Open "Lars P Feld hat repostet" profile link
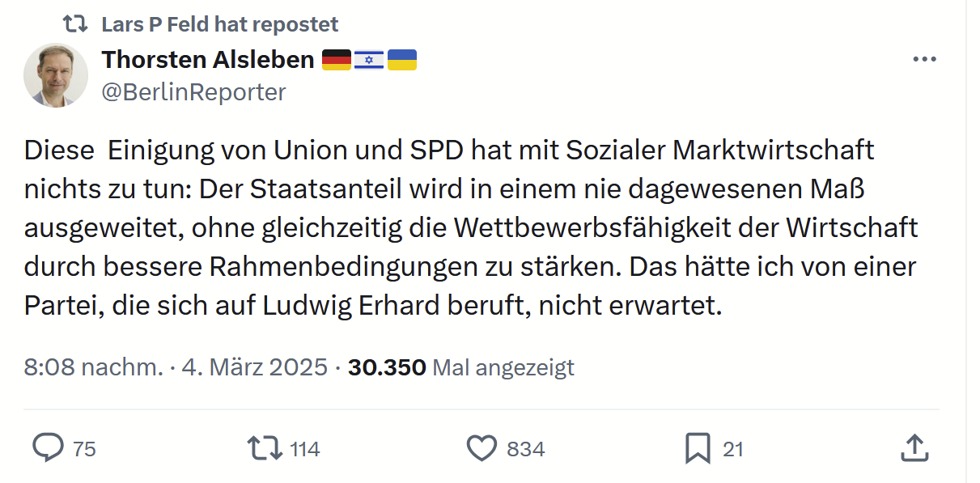This screenshot has height=483, width=980. point(219,25)
